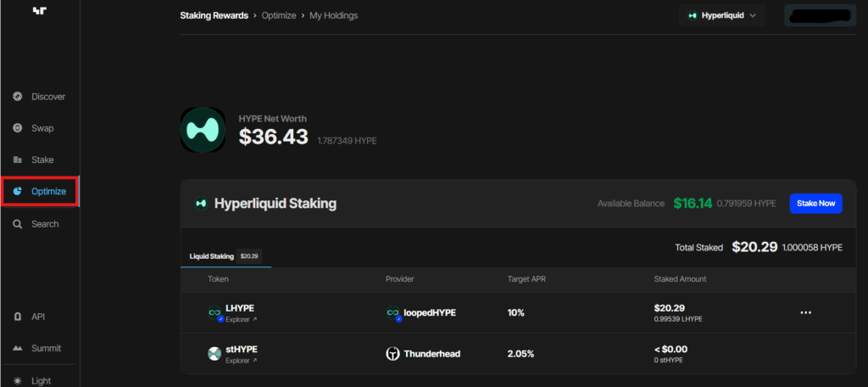
Task: Click the LHYPE token name
Action: [x=240, y=308]
